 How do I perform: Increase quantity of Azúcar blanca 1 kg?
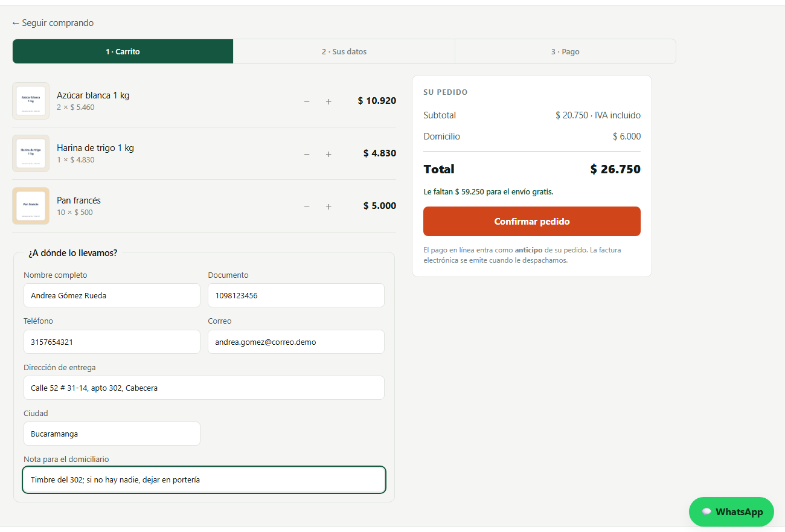pyautogui.click(x=328, y=101)
